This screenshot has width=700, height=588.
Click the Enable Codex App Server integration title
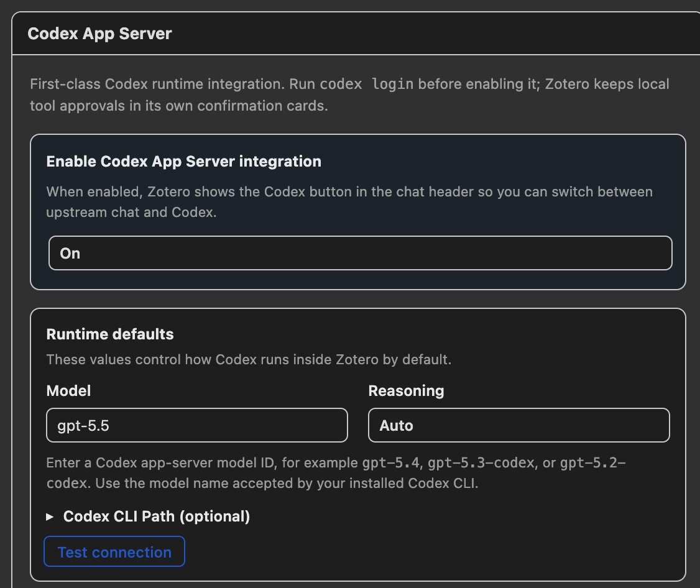tap(183, 161)
